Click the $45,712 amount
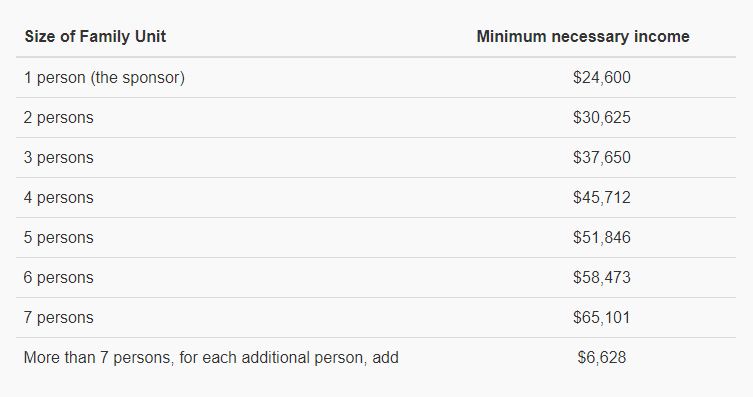The width and height of the screenshot is (753, 397). [601, 197]
